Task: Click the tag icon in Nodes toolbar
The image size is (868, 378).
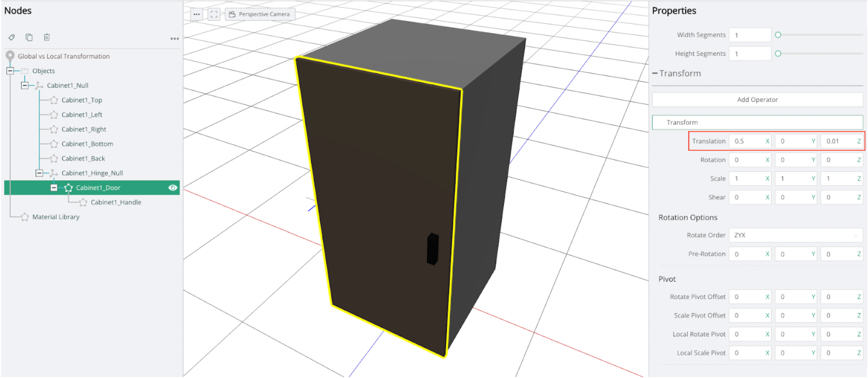Action: click(x=12, y=37)
